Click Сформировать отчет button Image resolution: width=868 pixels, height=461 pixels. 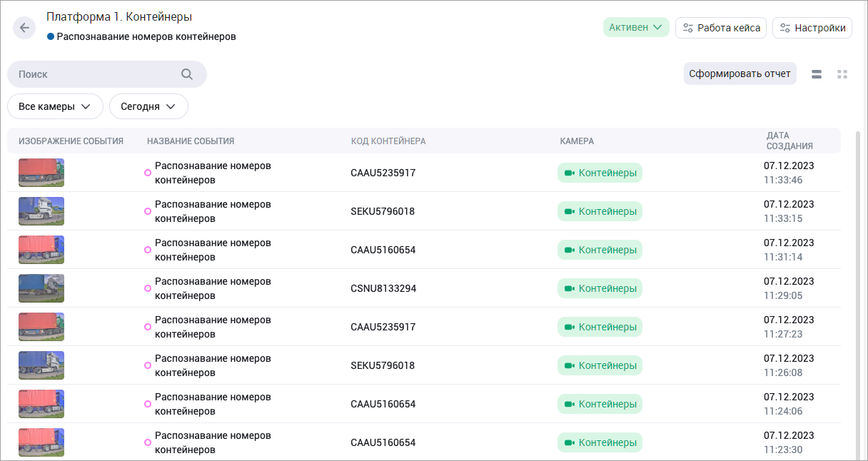click(x=740, y=74)
